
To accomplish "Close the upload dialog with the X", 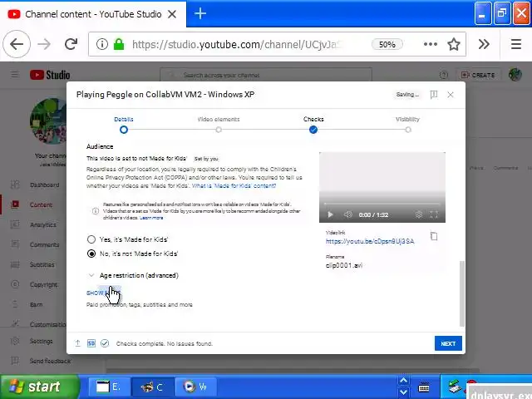I will 451,95.
